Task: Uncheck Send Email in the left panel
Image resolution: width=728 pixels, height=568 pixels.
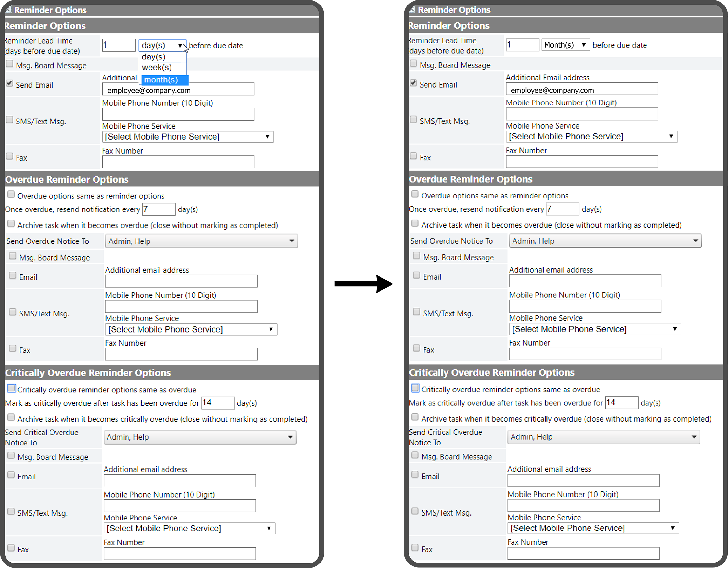Action: click(10, 83)
